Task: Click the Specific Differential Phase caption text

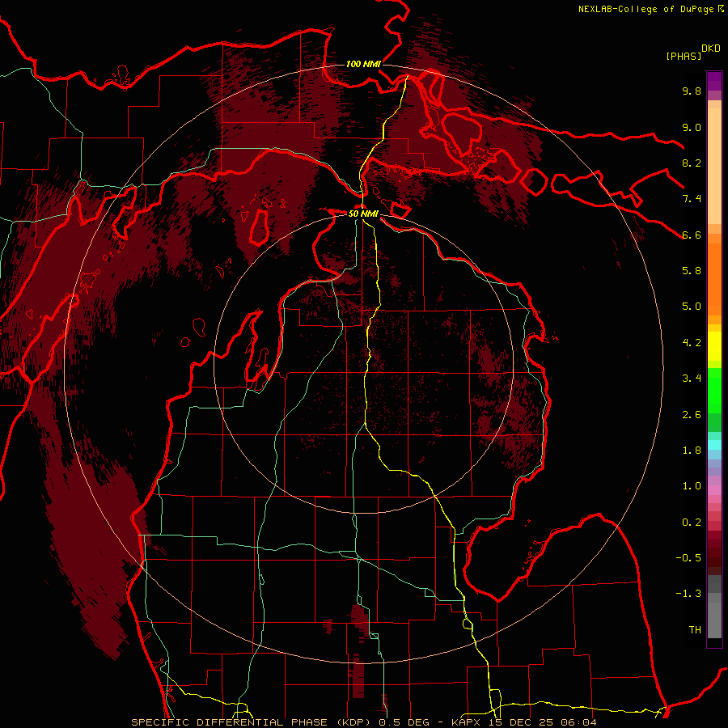Action: pos(363,722)
